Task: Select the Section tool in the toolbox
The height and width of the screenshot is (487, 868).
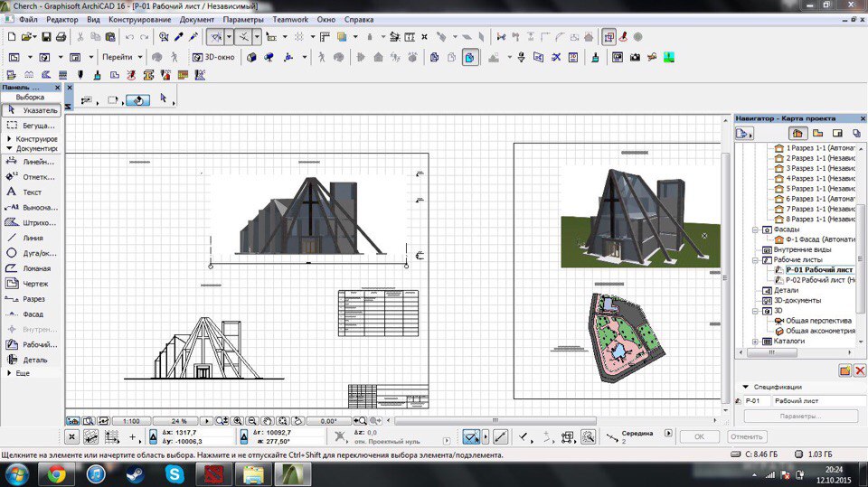Action: [31, 299]
